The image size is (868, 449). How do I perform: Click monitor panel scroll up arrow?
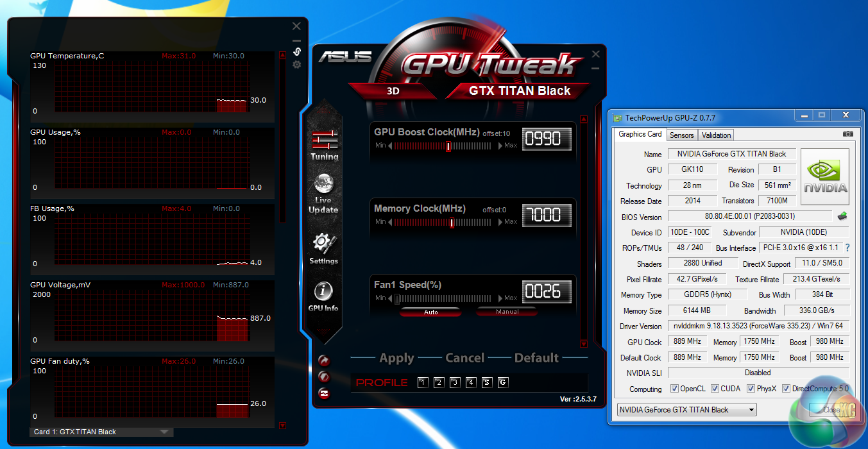[x=282, y=55]
